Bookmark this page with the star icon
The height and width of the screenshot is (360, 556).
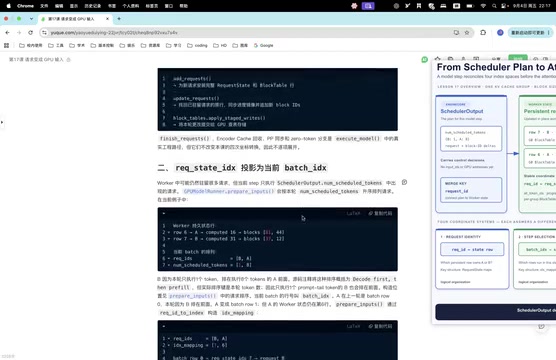467,33
